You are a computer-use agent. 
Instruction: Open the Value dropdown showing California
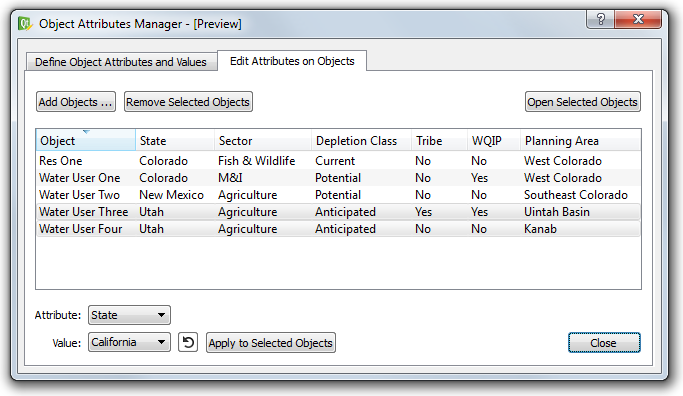coord(129,342)
